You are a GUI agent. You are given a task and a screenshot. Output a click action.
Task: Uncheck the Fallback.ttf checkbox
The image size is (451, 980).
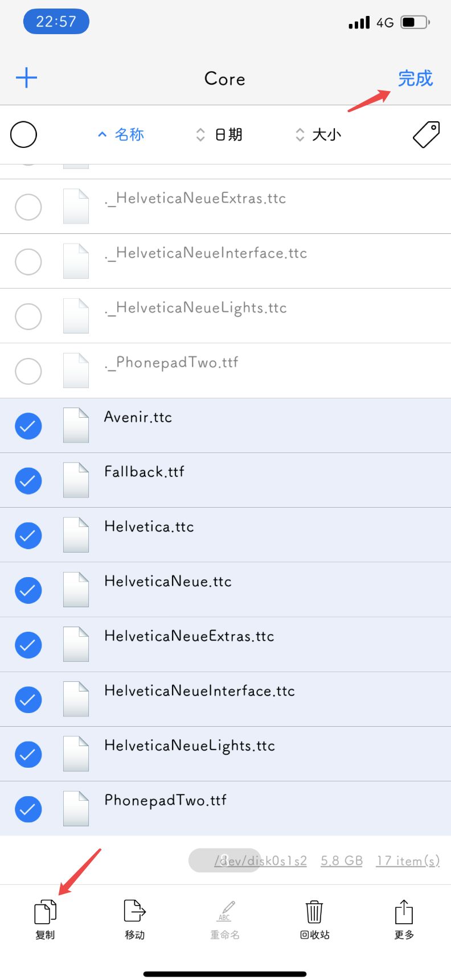tap(28, 480)
